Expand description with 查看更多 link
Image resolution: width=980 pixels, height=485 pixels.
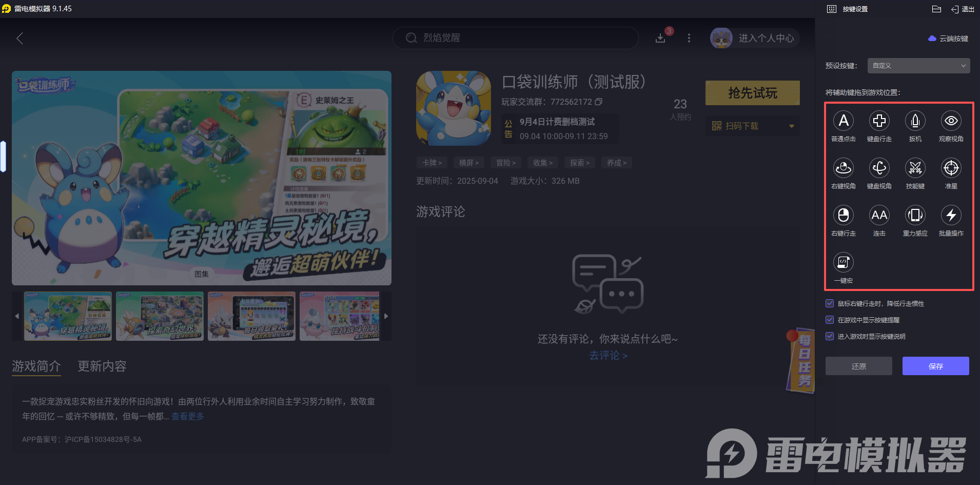click(188, 416)
